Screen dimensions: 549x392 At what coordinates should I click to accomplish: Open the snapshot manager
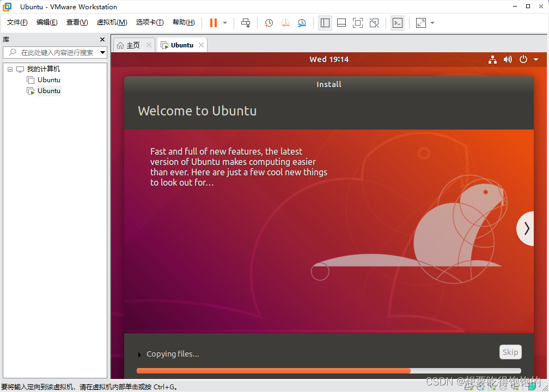(302, 23)
